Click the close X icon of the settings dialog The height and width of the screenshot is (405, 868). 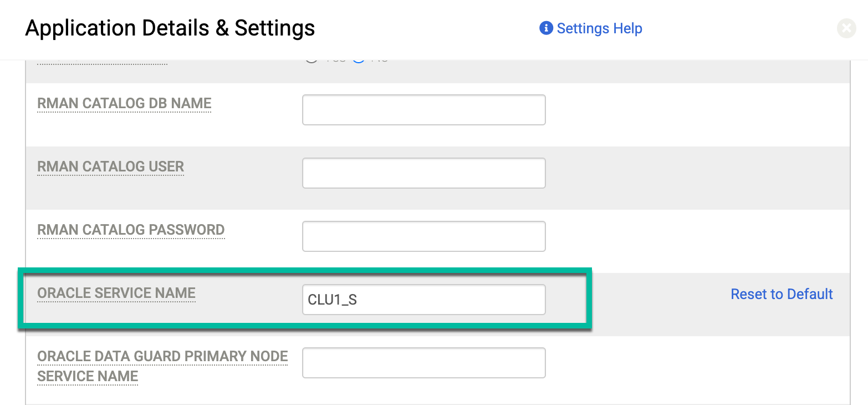(x=846, y=28)
